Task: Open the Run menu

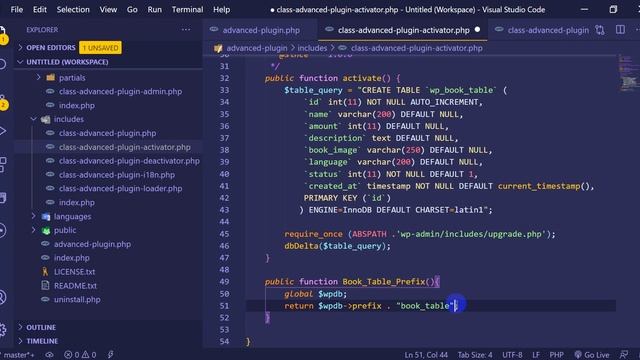Action: tap(155, 9)
